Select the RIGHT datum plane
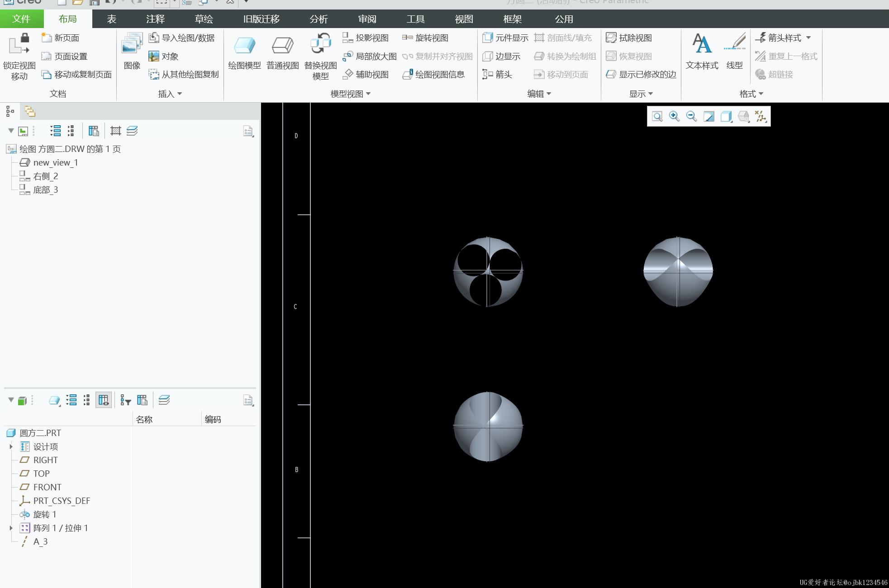Screen dimensions: 889x588 point(39,460)
